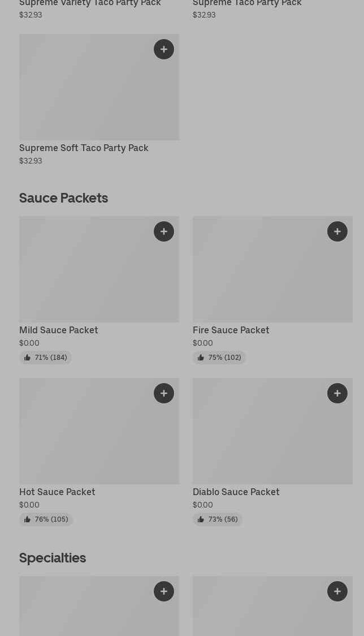This screenshot has height=636, width=364.
Task: Add Hot Sauce Packet with plus button
Action: click(164, 393)
